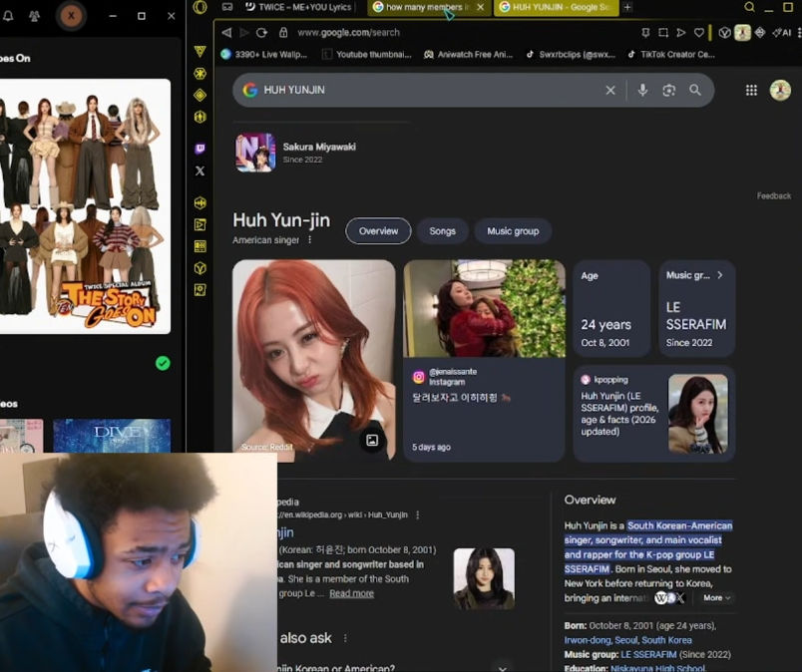Start voice search with microphone icon
802x672 pixels.
click(642, 90)
